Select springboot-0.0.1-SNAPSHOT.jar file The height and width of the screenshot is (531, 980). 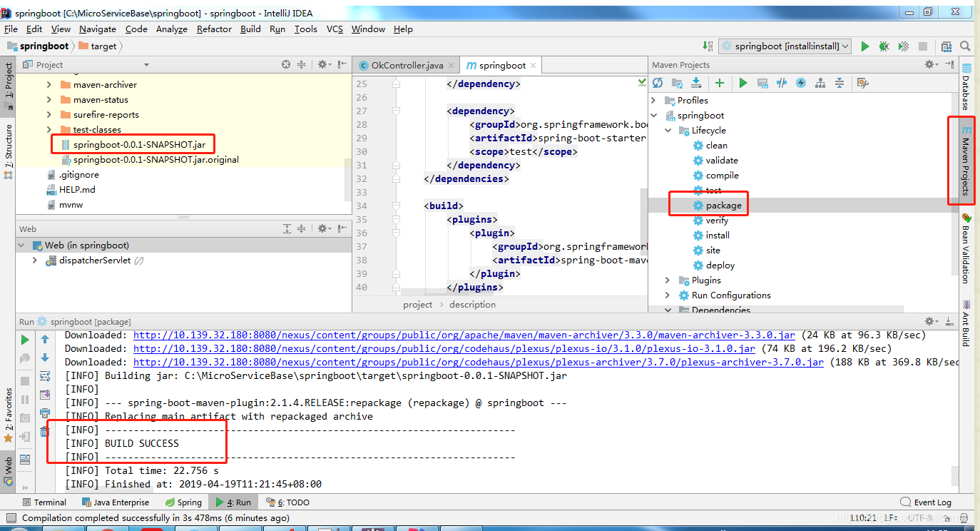[139, 144]
